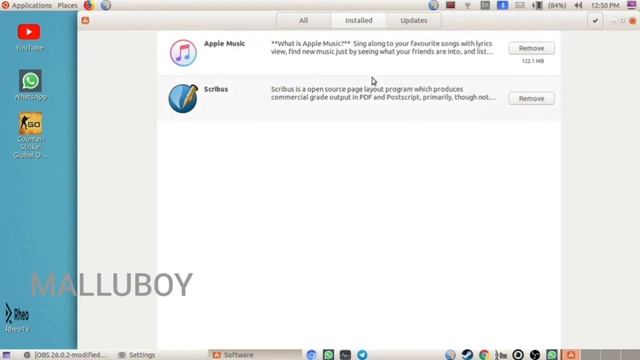The image size is (640, 360).
Task: Click the Scribus app icon
Action: pos(183,98)
